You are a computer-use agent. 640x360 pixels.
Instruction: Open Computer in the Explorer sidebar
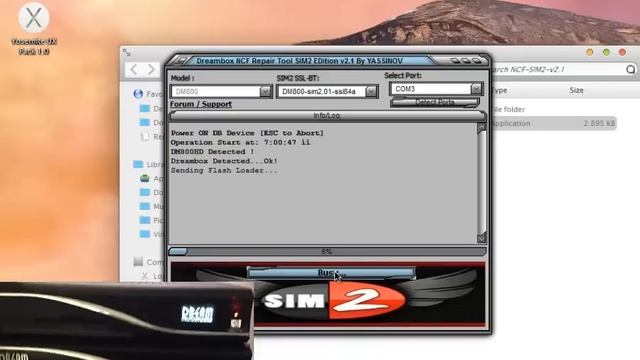(x=149, y=262)
